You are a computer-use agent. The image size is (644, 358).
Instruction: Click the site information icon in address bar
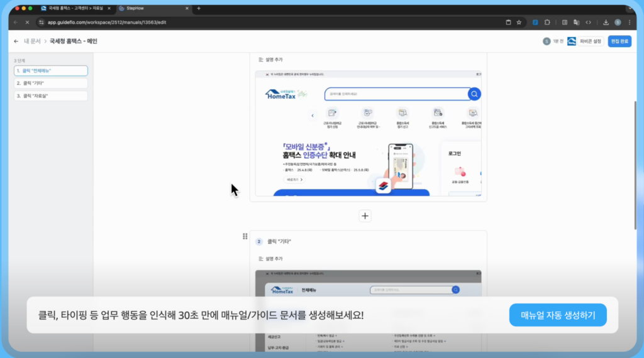coord(41,22)
